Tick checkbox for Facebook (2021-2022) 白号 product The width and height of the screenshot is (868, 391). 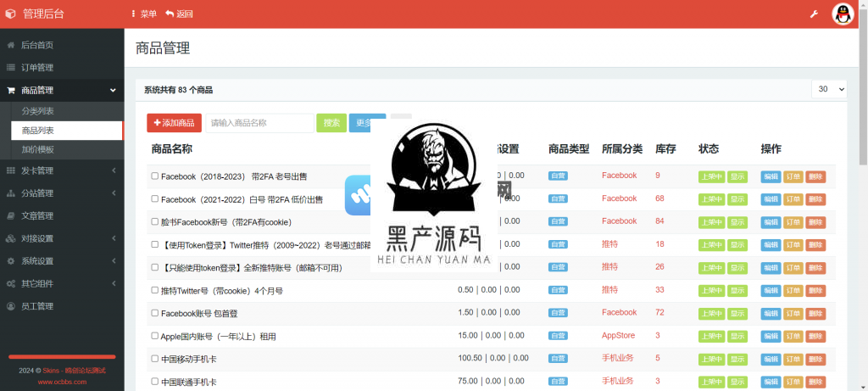[155, 198]
